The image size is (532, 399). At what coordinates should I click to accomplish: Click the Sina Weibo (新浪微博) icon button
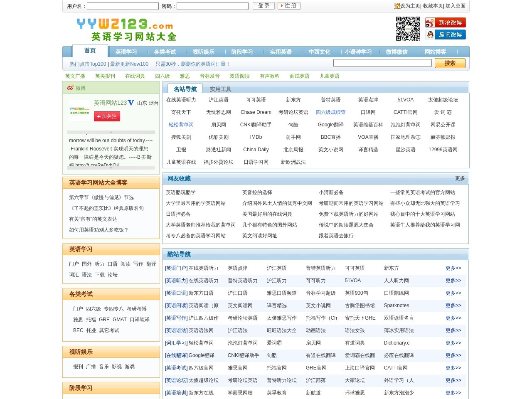(x=445, y=22)
